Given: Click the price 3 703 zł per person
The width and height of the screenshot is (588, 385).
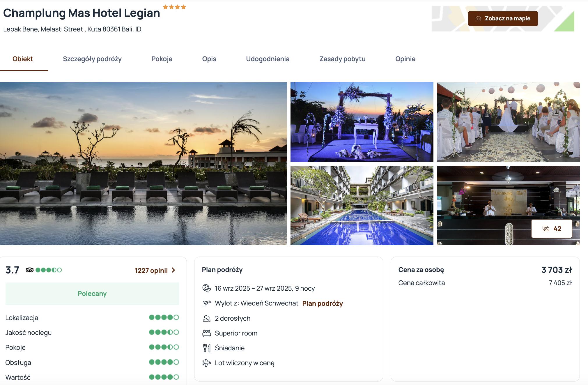Looking at the screenshot, I should click(x=557, y=270).
